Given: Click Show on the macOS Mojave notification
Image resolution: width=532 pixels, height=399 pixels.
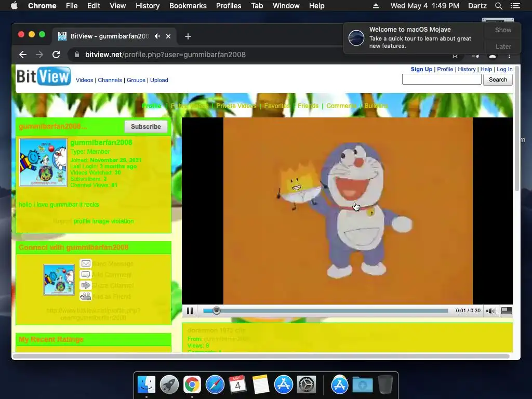Looking at the screenshot, I should [x=503, y=30].
